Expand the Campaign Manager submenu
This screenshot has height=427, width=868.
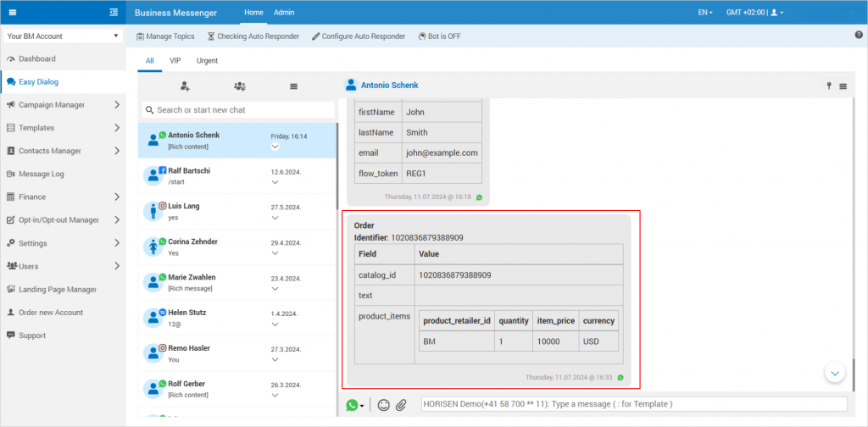[116, 105]
